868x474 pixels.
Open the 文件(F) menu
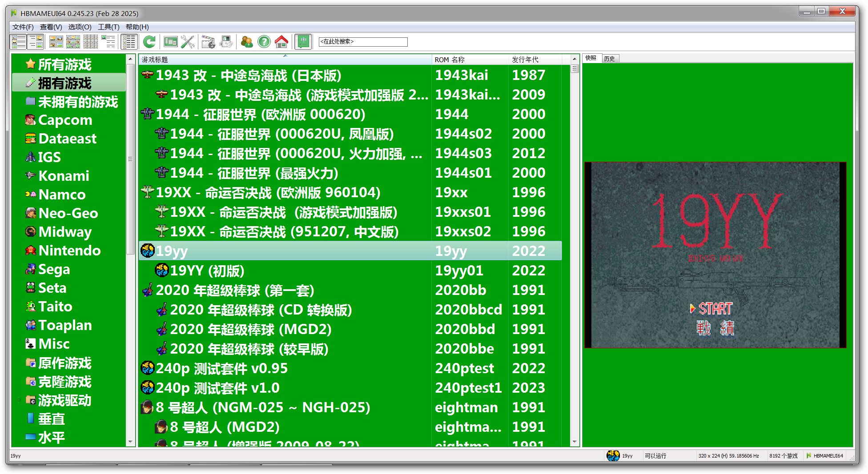point(23,27)
